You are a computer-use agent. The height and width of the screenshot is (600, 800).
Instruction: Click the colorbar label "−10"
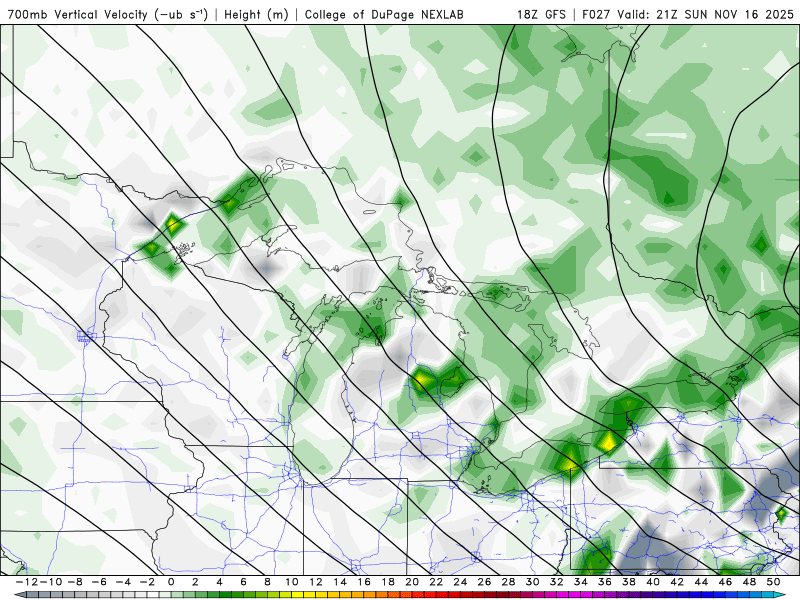[50, 582]
